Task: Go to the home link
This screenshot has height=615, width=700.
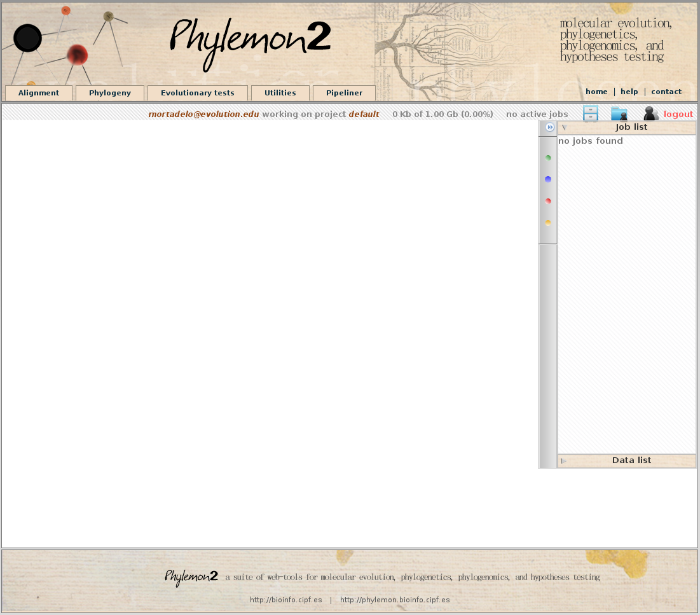Action: tap(596, 92)
